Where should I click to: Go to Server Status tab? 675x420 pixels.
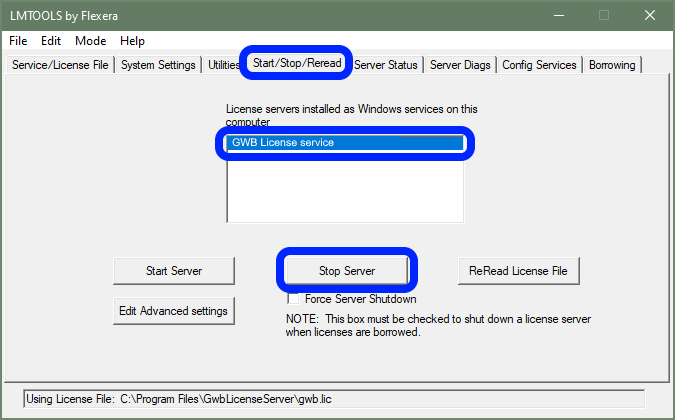(x=386, y=65)
